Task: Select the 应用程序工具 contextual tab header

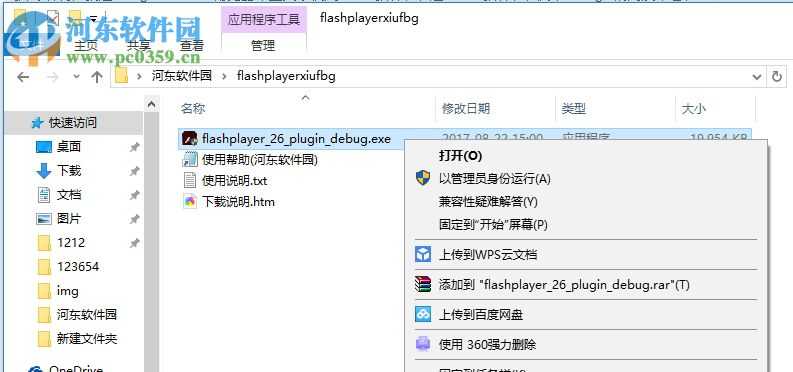Action: [x=263, y=19]
